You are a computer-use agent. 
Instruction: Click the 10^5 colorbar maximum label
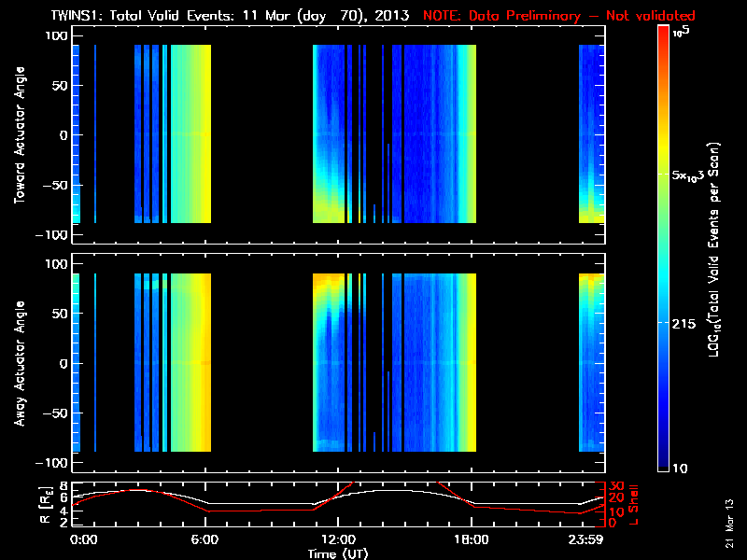[x=682, y=31]
